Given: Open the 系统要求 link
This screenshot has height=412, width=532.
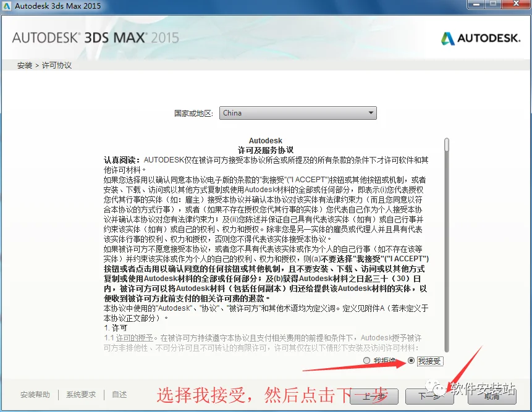Looking at the screenshot, I should 81,395.
